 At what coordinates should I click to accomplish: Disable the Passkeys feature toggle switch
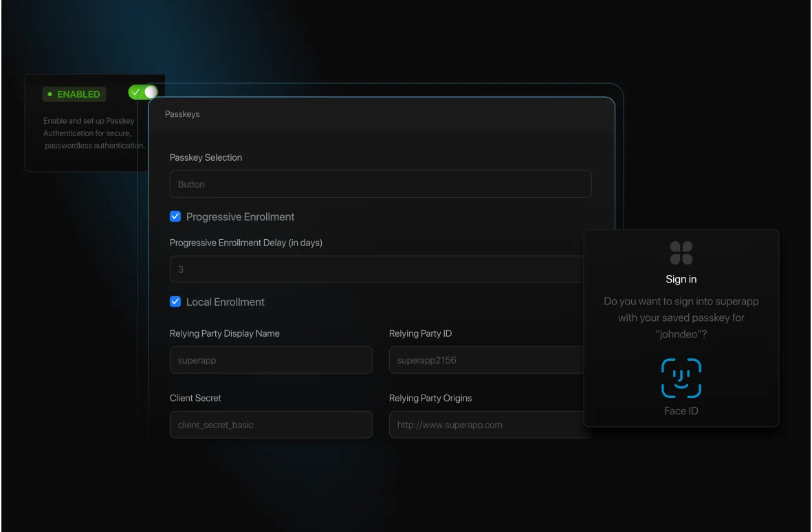point(142,91)
